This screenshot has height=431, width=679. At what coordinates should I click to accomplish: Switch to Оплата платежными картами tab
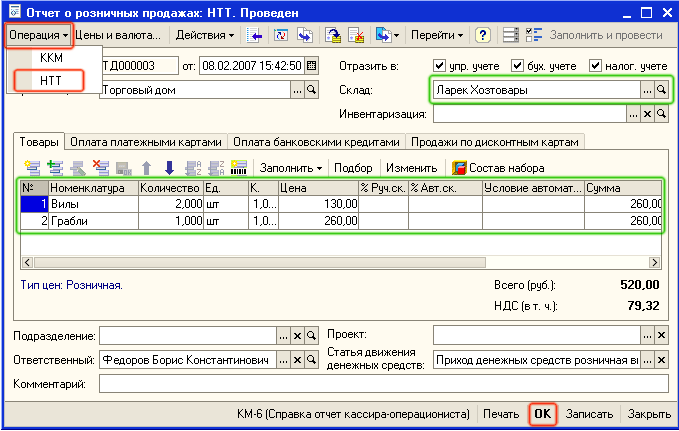tap(146, 142)
